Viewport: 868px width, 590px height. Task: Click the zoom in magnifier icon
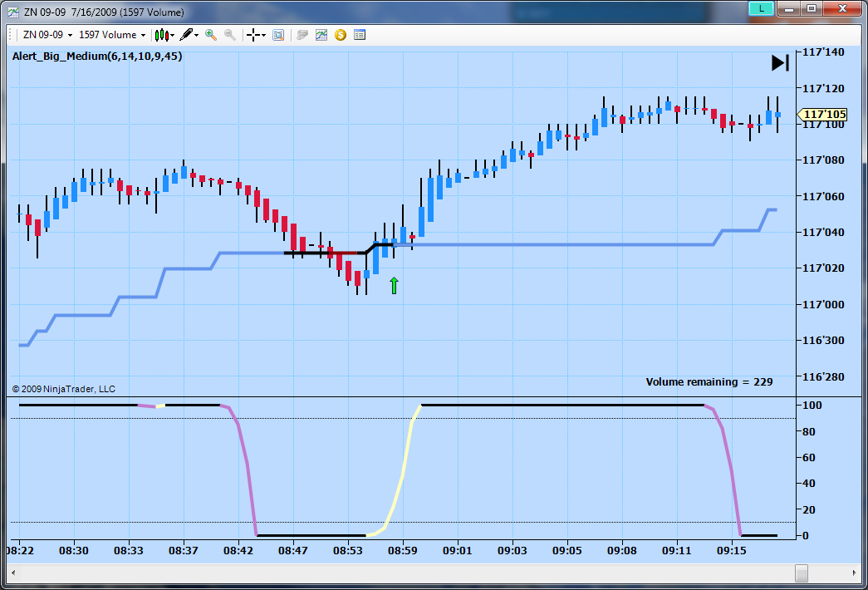pos(210,35)
